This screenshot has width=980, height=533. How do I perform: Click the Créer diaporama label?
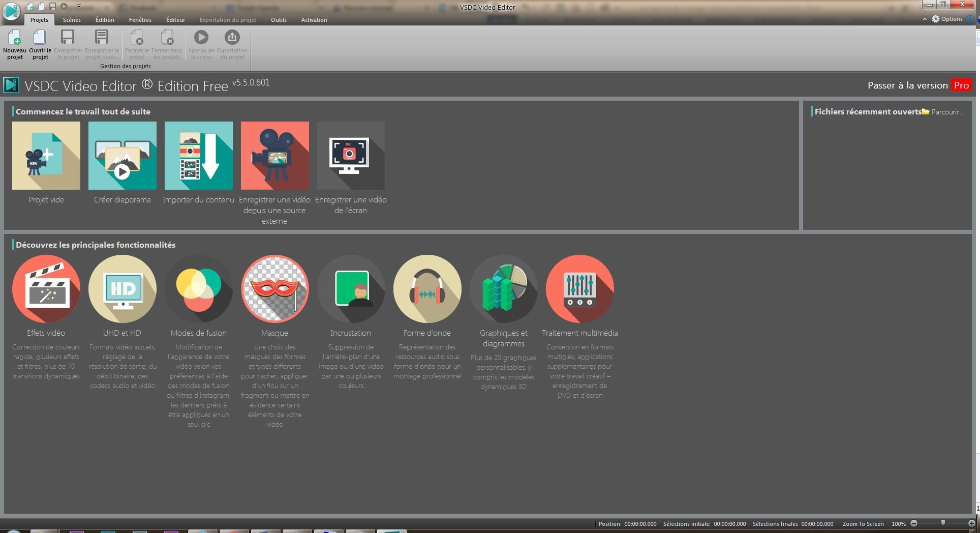tap(122, 200)
